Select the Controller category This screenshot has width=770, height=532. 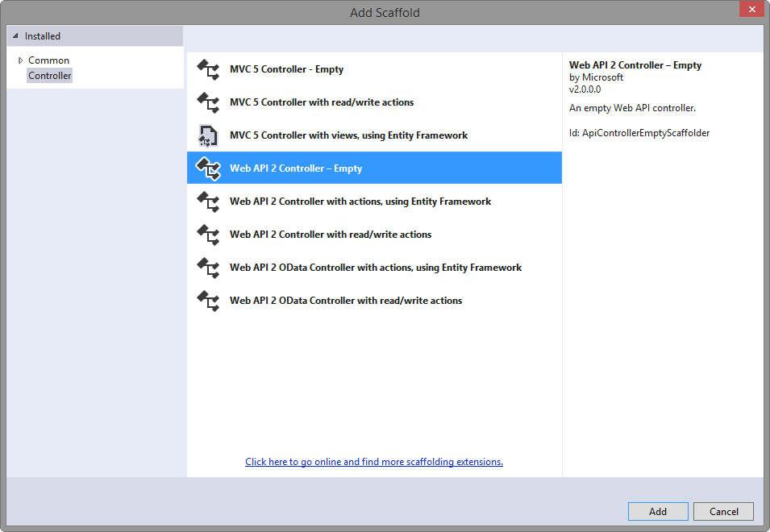50,76
